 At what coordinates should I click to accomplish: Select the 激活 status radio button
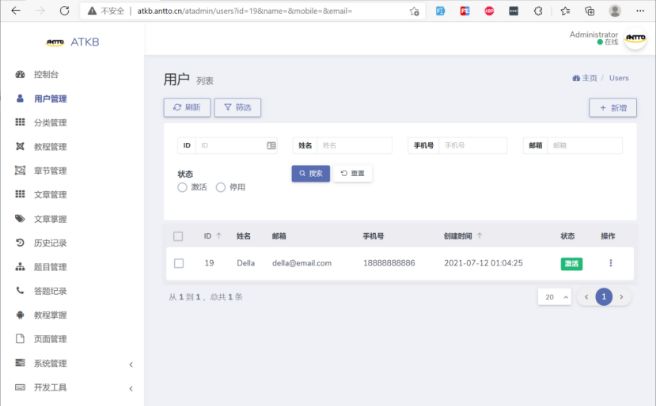coord(182,187)
